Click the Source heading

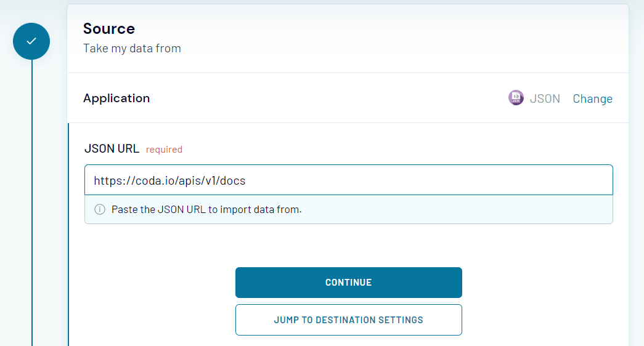click(x=109, y=28)
